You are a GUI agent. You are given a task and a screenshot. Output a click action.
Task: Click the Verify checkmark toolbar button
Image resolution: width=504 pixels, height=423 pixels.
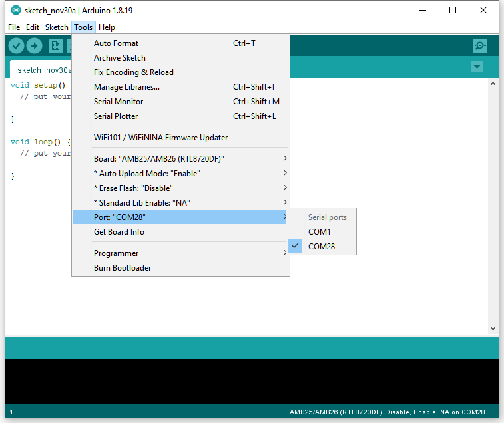coord(16,46)
